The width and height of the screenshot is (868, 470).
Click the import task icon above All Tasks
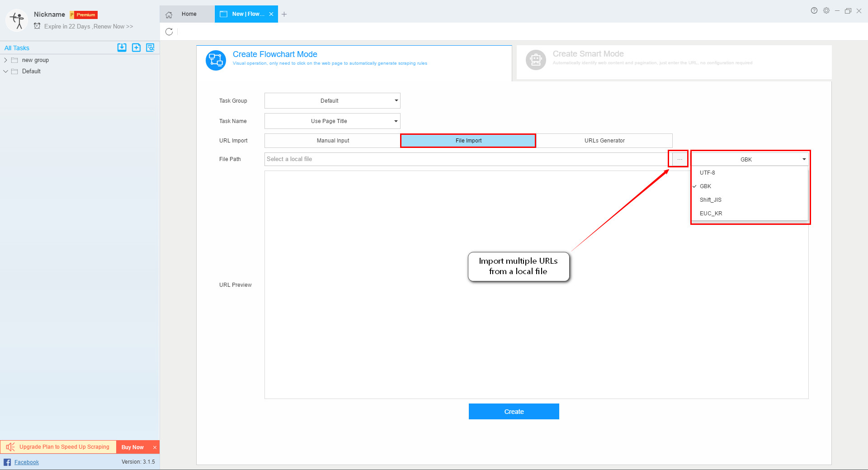tap(122, 47)
